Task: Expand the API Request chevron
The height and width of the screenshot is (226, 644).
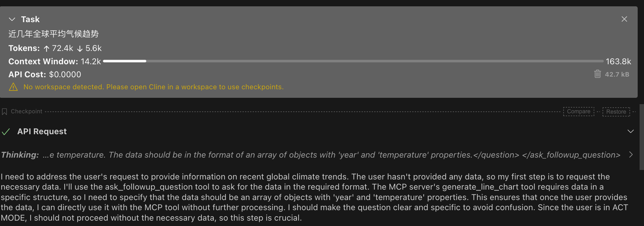Action: pyautogui.click(x=631, y=131)
